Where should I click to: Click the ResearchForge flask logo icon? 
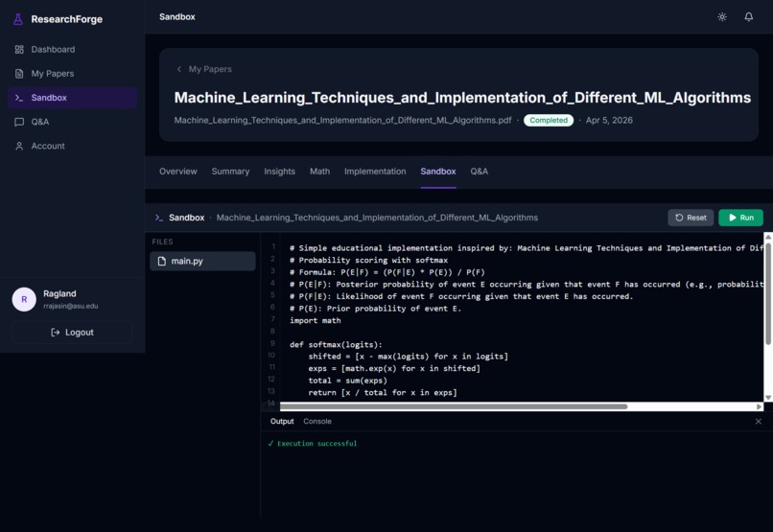coord(18,19)
